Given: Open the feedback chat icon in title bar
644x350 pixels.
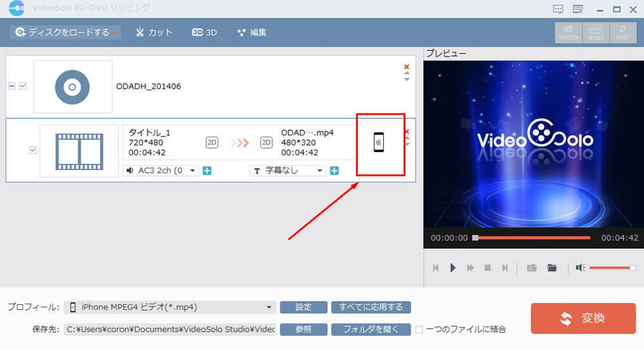Looking at the screenshot, I should (558, 9).
